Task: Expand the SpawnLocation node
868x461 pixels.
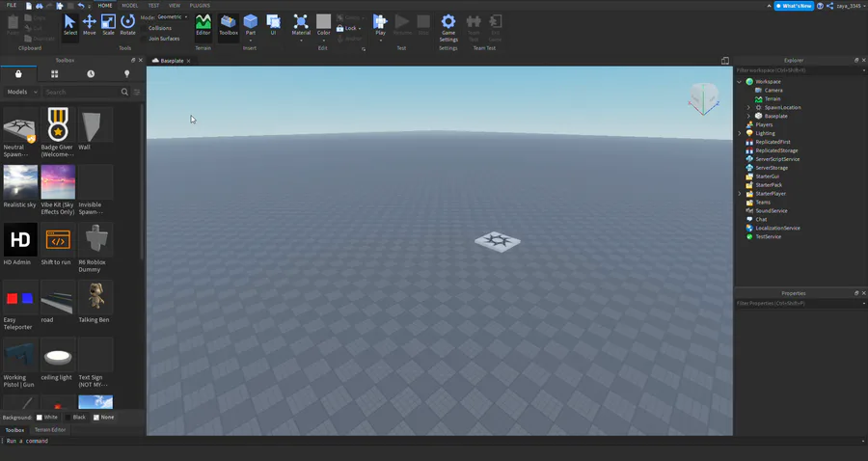Action: pyautogui.click(x=748, y=107)
